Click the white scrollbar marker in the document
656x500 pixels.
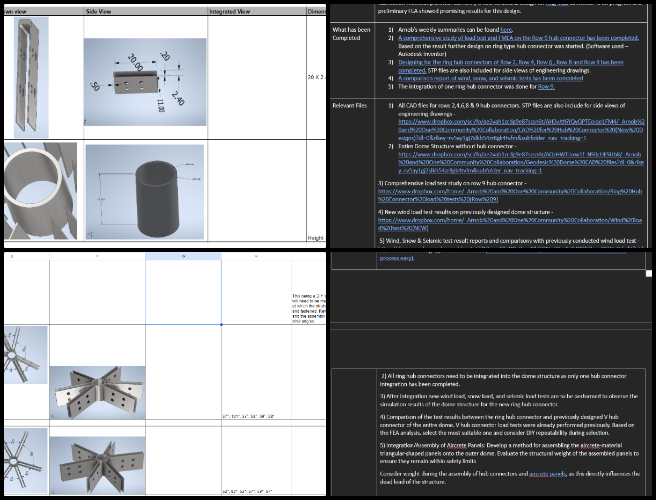(x=649, y=273)
